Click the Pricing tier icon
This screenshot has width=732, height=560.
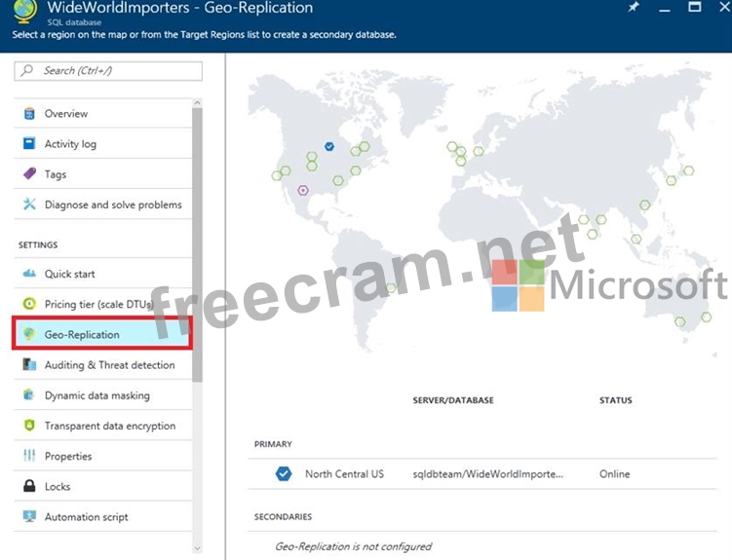pyautogui.click(x=29, y=304)
